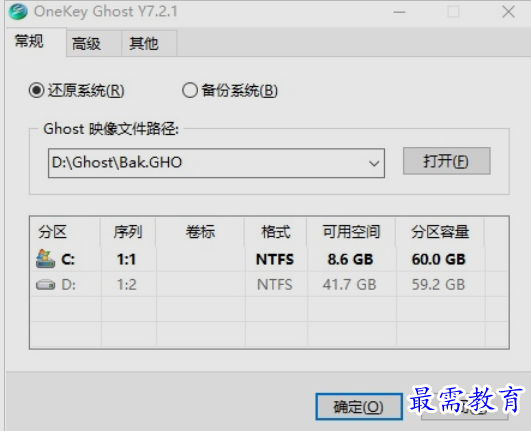
Task: Click the 序列 column header
Action: [128, 232]
